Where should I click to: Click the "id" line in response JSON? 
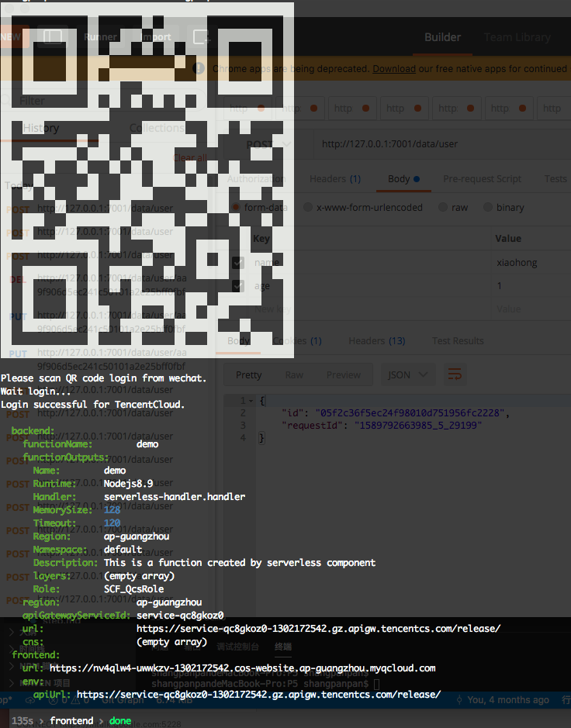(396, 413)
